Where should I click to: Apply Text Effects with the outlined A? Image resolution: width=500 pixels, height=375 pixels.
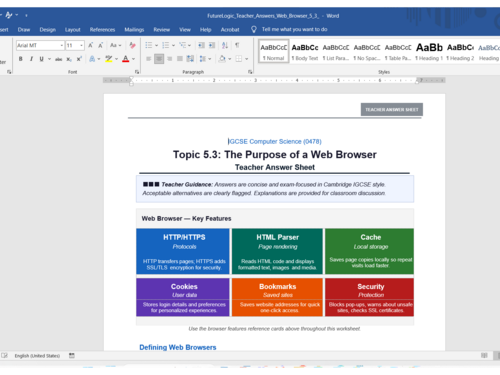coord(92,59)
